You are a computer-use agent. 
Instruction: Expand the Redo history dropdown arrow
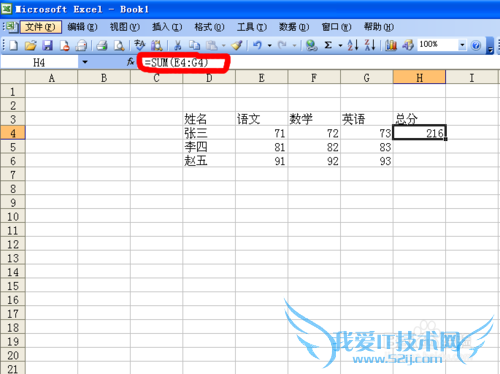coord(294,45)
